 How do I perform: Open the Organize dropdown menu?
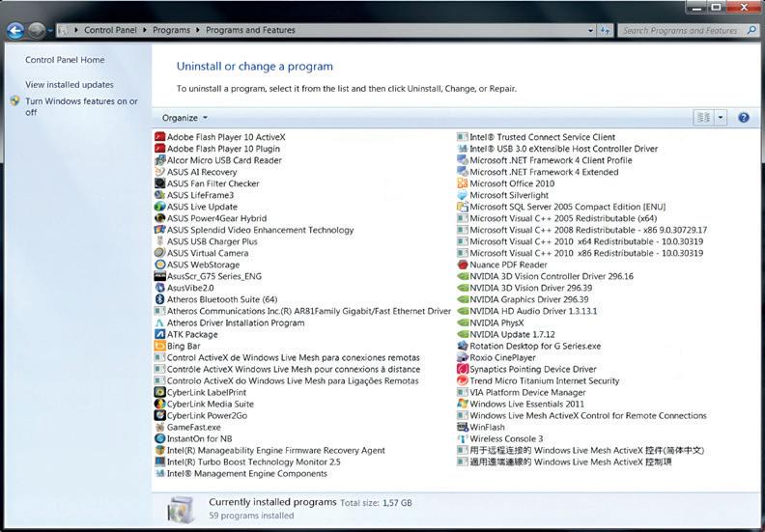[184, 118]
